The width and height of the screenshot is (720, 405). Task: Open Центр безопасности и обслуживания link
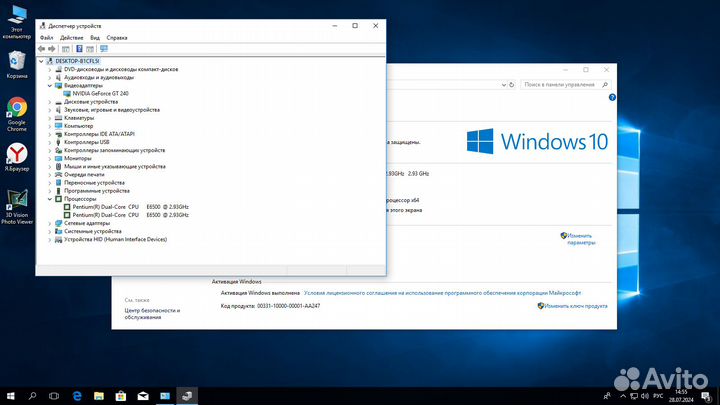point(152,314)
